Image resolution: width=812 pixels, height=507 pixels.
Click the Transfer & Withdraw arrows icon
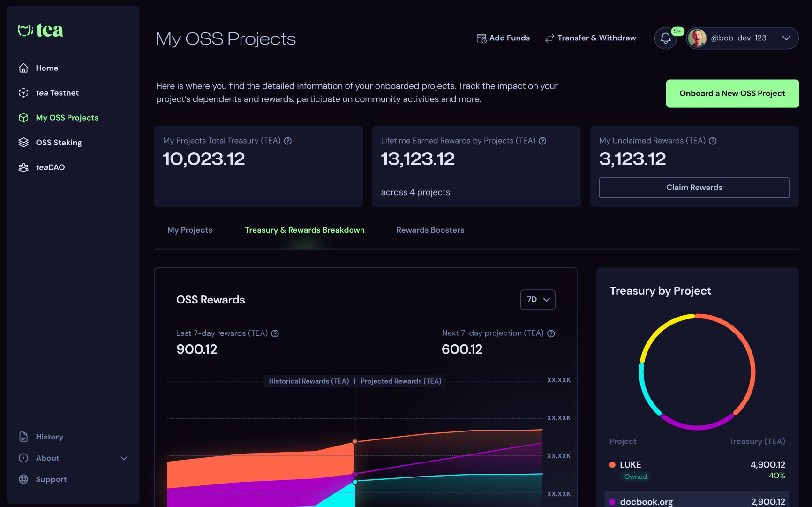[549, 38]
